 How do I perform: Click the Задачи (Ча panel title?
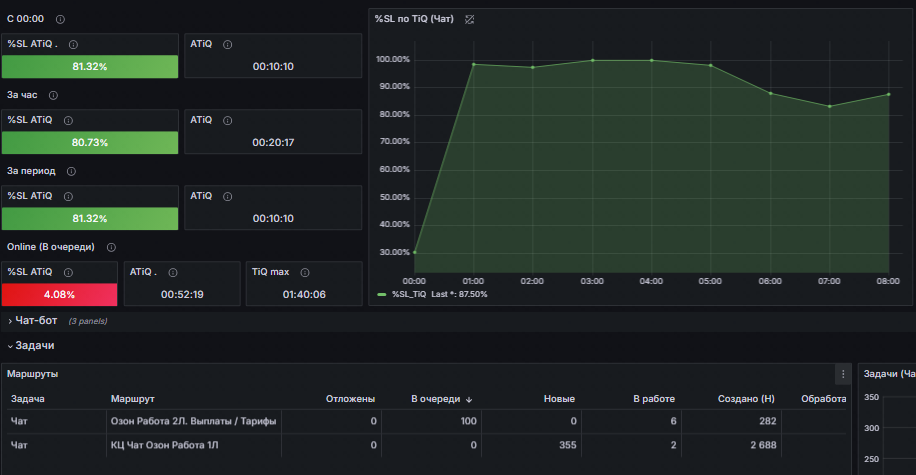[889, 374]
